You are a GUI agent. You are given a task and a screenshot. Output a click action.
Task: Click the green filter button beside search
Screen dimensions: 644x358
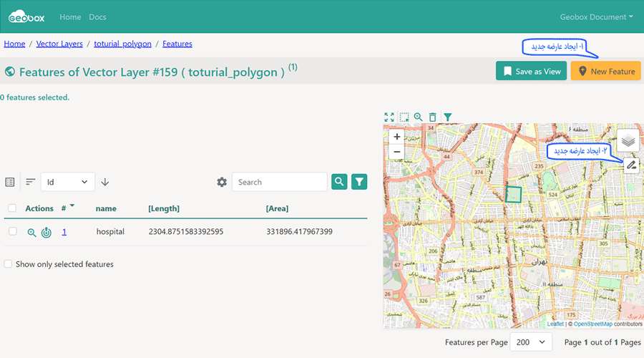click(359, 182)
